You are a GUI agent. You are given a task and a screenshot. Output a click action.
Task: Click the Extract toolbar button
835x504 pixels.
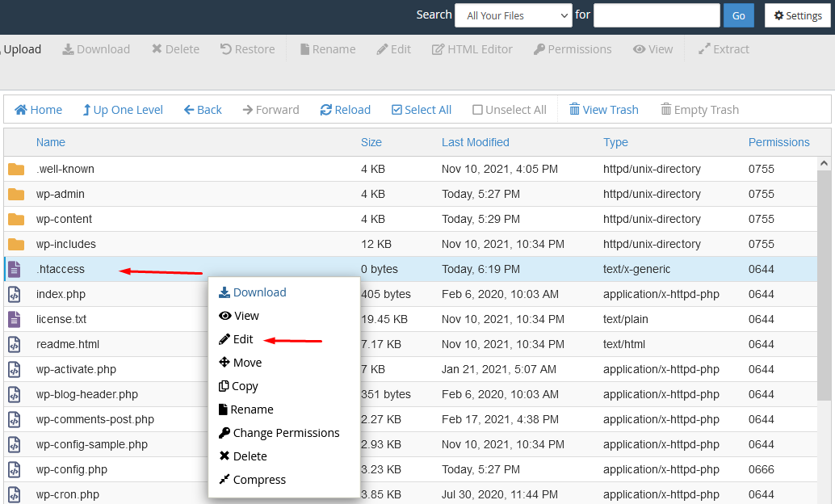[x=724, y=49]
